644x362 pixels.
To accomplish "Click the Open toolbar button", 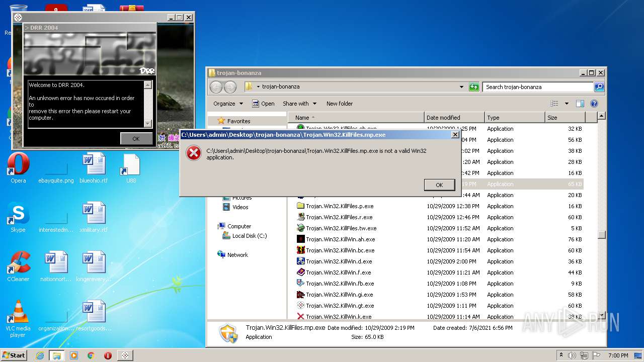I will [263, 104].
